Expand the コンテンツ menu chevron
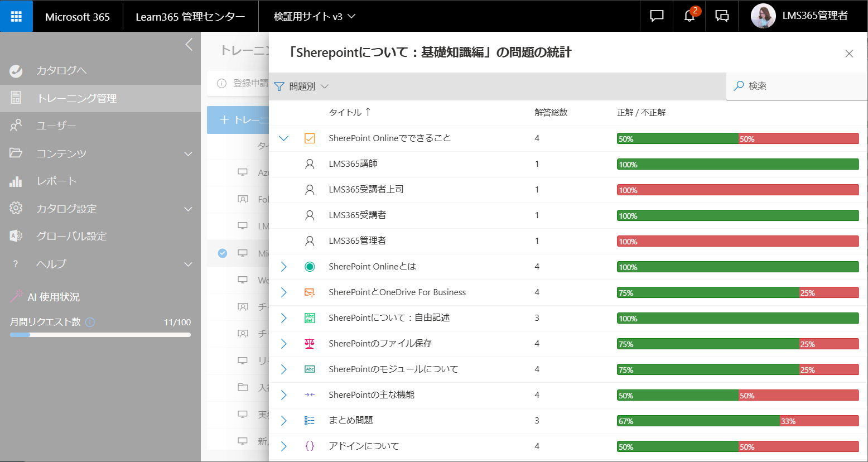The width and height of the screenshot is (868, 462). click(189, 153)
